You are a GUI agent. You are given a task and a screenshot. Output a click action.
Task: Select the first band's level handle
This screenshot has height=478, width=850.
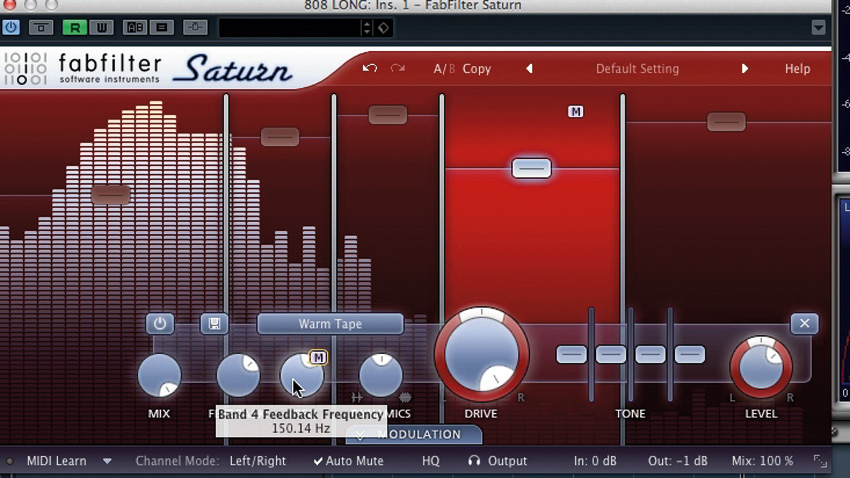[111, 194]
